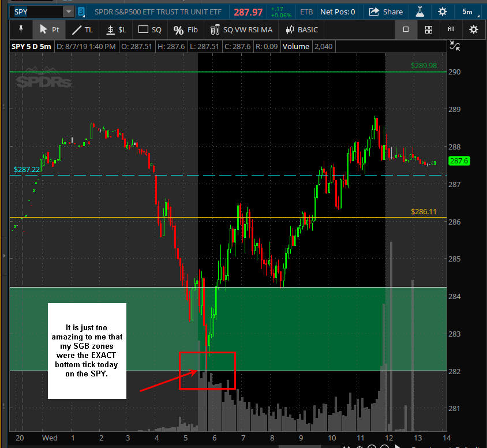
Task: Open the BASIC chart style menu
Action: pyautogui.click(x=302, y=30)
